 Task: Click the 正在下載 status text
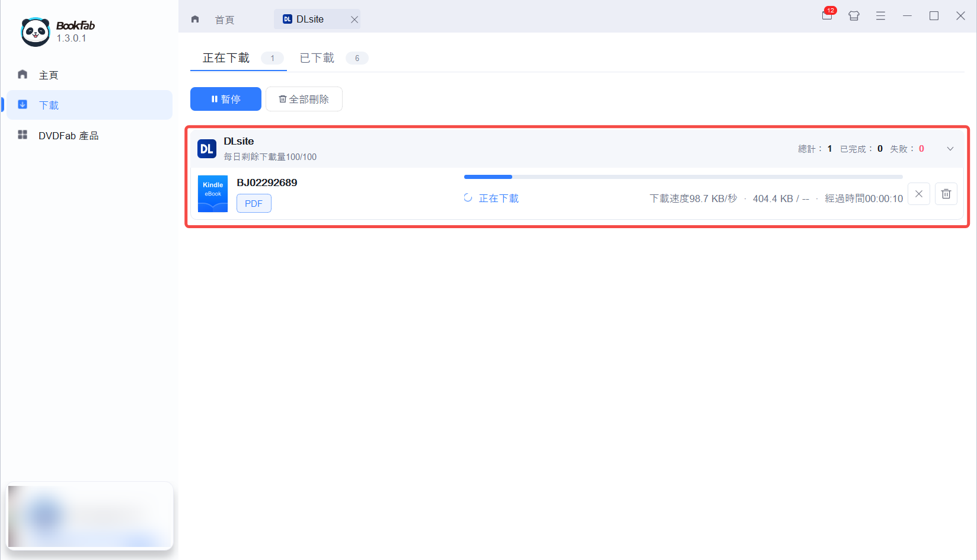click(x=499, y=199)
